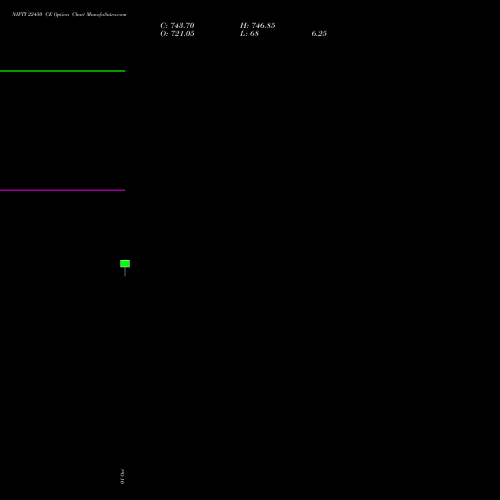Click the 01 Oct date axis label
500x500 pixels.
[x=122, y=476]
